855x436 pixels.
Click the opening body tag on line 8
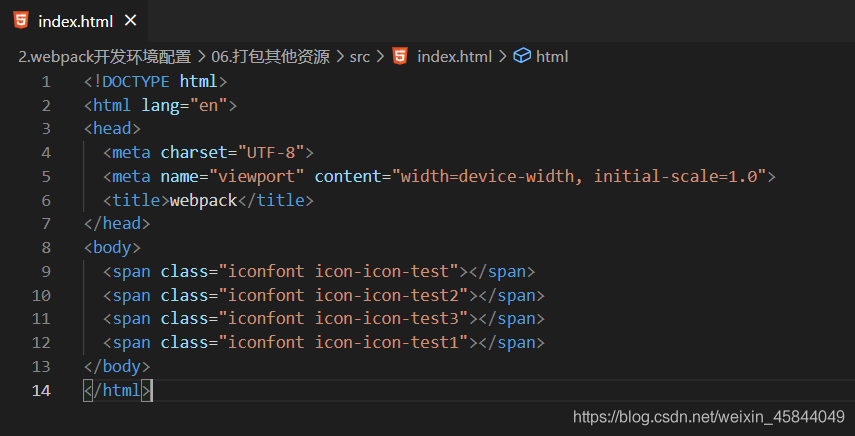point(112,247)
